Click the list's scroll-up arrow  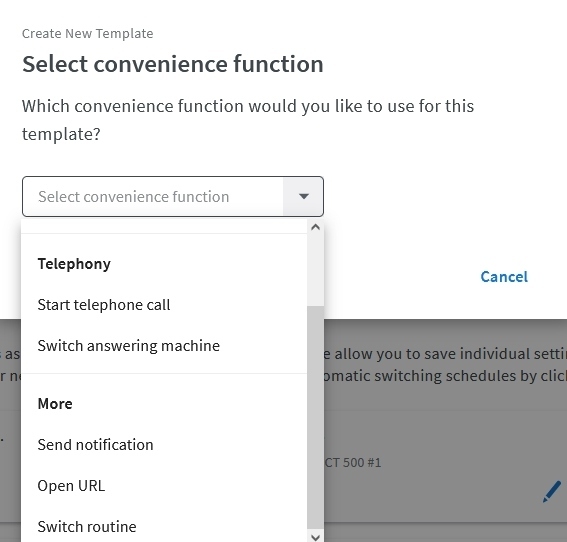tap(315, 227)
